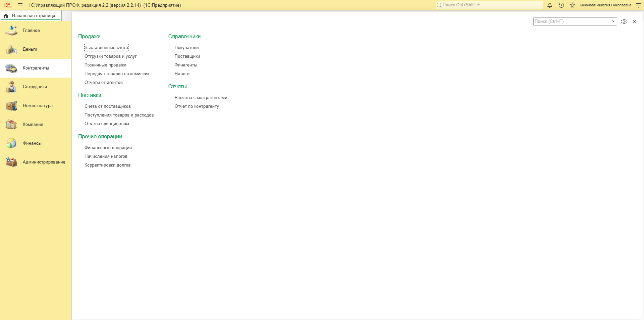Screen dimensions: 644x320
Task: Click the Справочники group heading
Action: 184,37
